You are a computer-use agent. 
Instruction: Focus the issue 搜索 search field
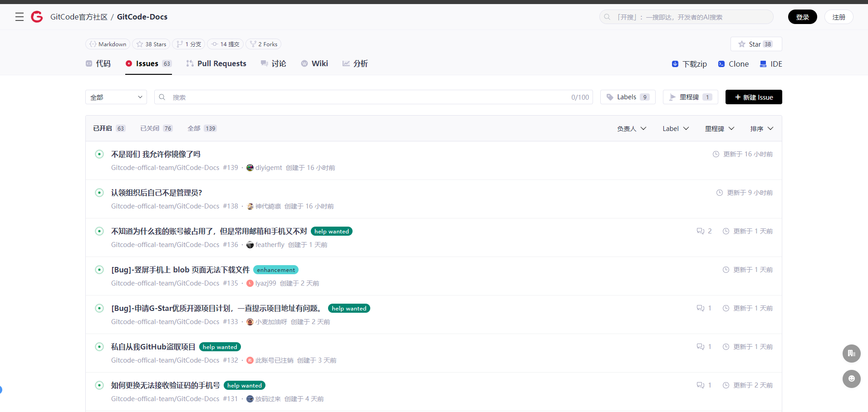pyautogui.click(x=373, y=97)
